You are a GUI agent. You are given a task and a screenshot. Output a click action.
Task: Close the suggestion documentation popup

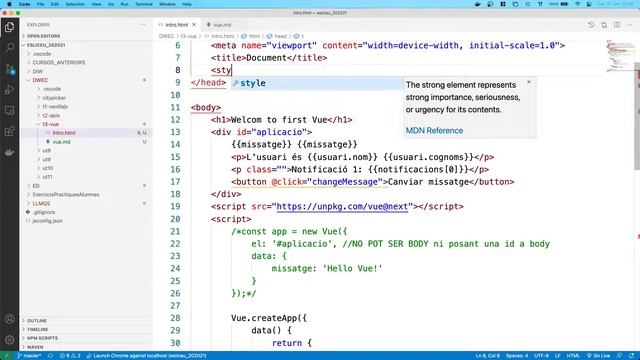(x=529, y=82)
